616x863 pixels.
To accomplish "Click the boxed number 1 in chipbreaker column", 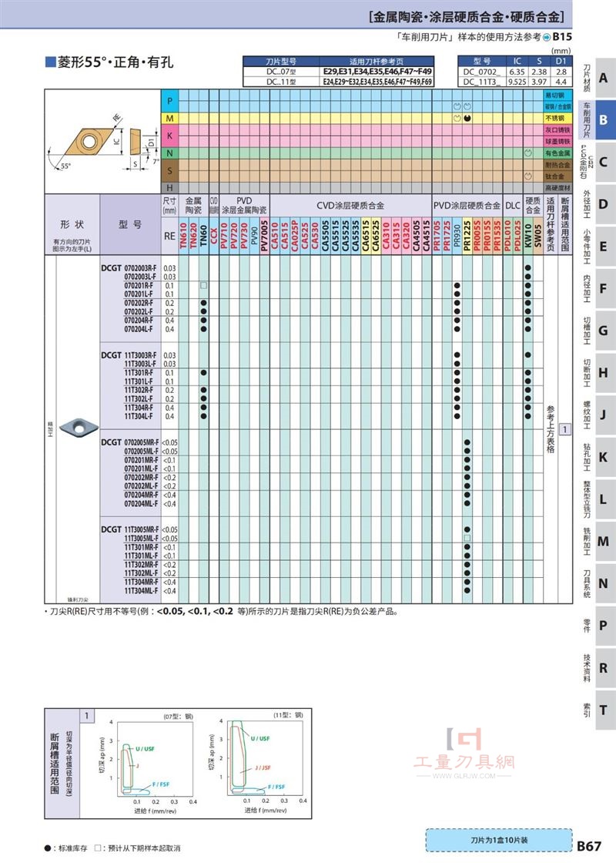I will pos(565,428).
